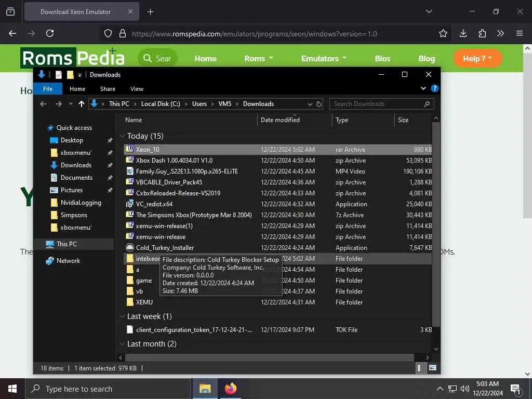
Task: Open Firefox View icon at tab bar
Action: click(10, 11)
